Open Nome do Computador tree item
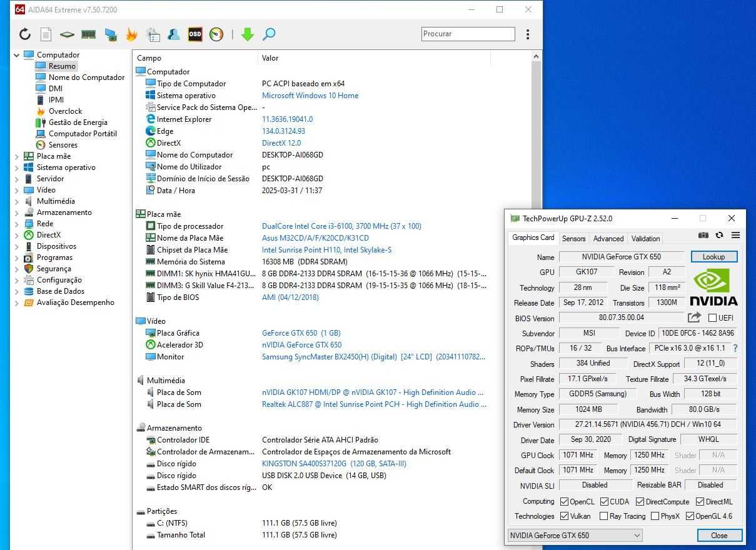The image size is (756, 550). pyautogui.click(x=86, y=77)
